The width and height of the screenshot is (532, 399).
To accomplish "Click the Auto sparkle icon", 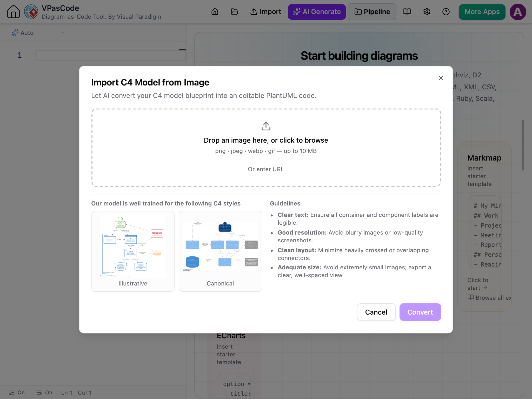I will click(15, 33).
